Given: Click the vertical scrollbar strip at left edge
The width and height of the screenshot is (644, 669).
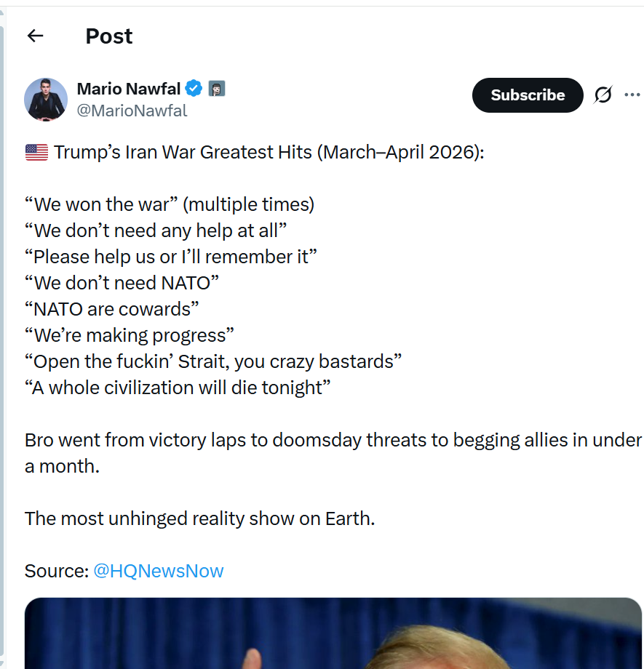Looking at the screenshot, I should [2, 334].
